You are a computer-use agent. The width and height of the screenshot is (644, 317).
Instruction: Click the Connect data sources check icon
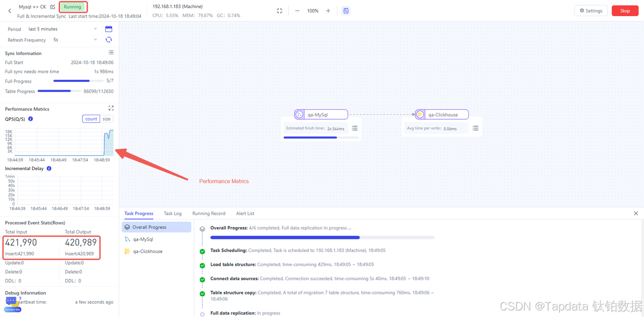(x=202, y=279)
